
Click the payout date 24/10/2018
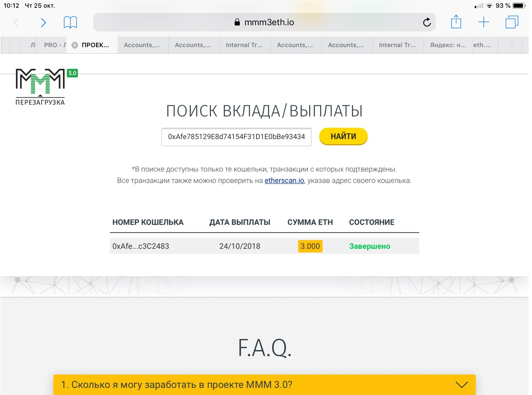240,246
